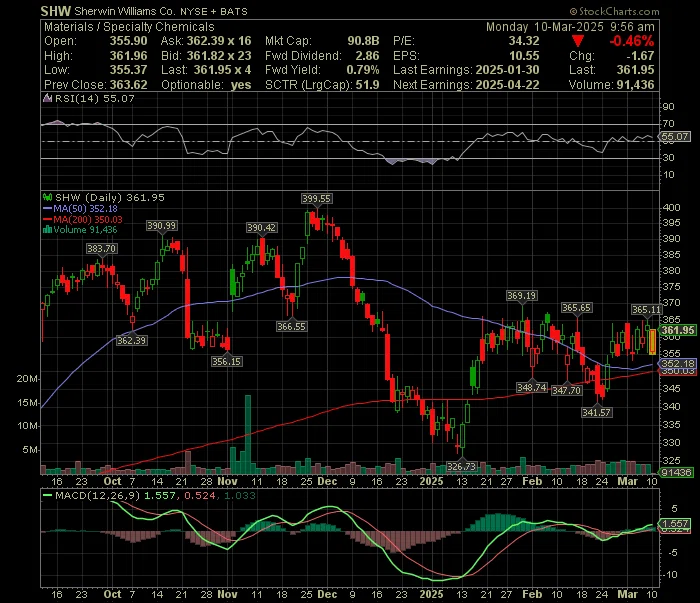Click the Mkt Cap value 90.8B
Viewport: 700px width, 603px height.
click(363, 41)
